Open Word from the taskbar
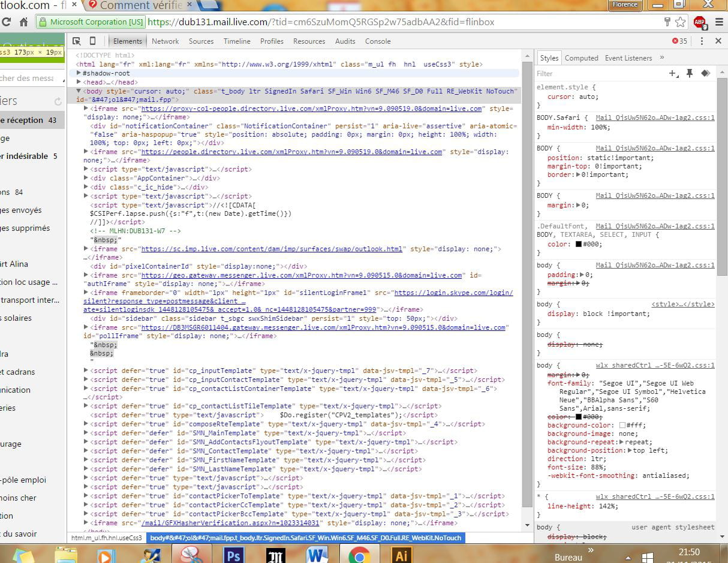The width and height of the screenshot is (728, 563). 317,556
